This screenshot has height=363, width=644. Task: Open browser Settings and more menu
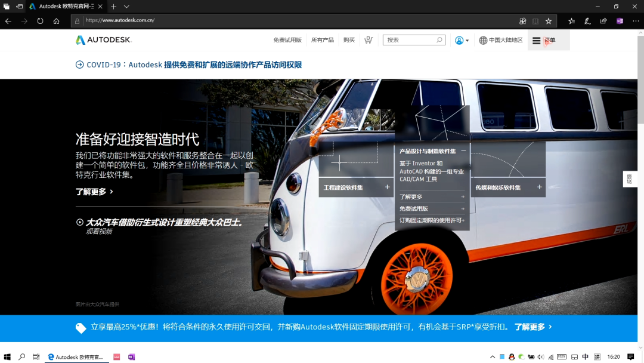point(636,21)
